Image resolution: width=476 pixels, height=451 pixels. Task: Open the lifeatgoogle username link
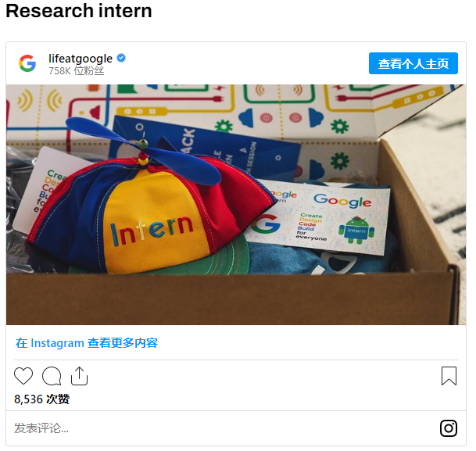pyautogui.click(x=81, y=59)
